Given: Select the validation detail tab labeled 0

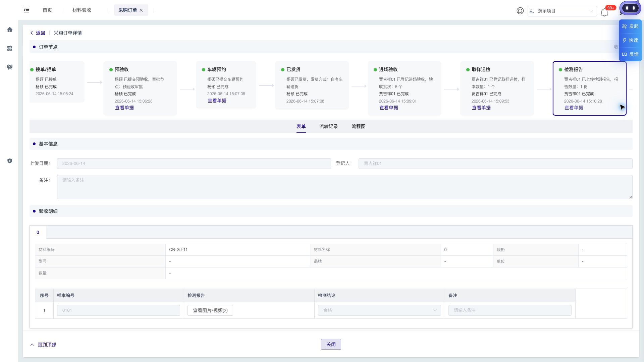Looking at the screenshot, I should pyautogui.click(x=38, y=232).
